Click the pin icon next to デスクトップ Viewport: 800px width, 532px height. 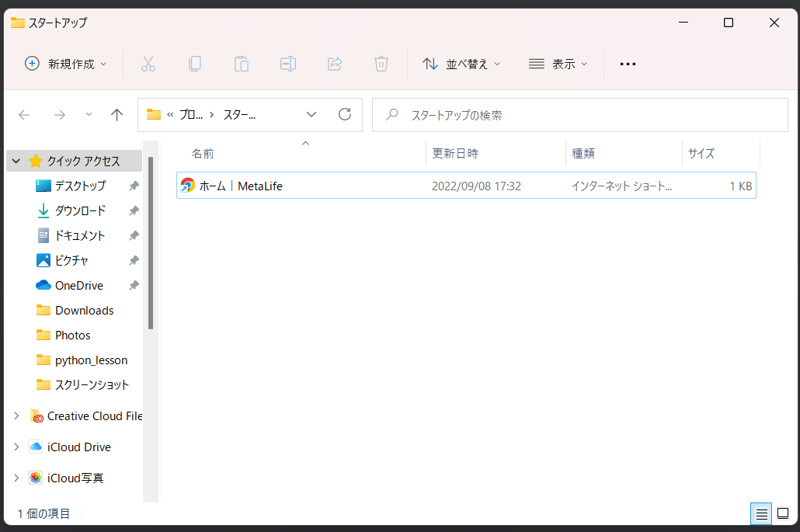click(x=134, y=186)
